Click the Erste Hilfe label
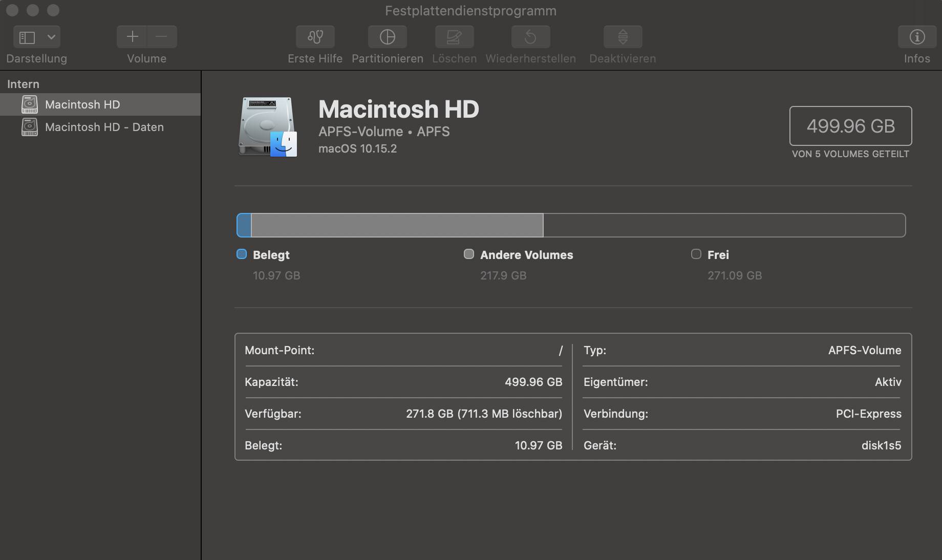This screenshot has width=942, height=560. pos(315,59)
